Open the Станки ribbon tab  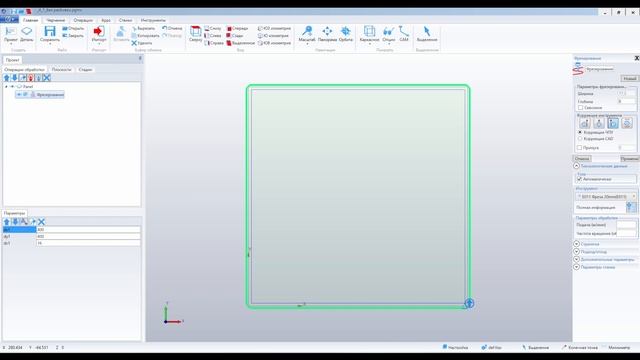tap(125, 20)
